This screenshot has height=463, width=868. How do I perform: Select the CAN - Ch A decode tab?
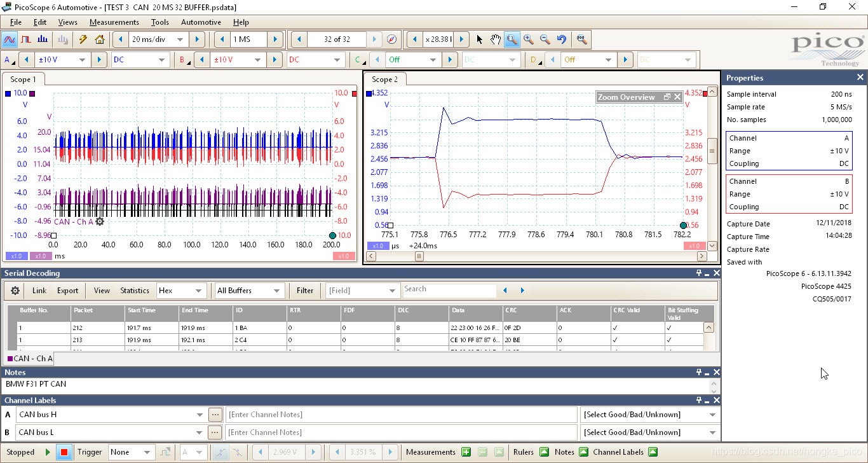30,359
